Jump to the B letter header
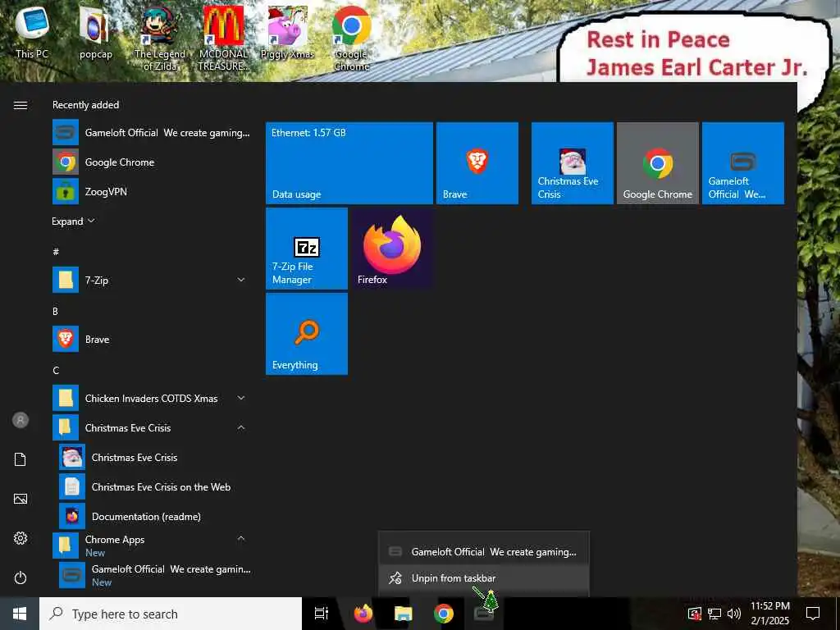 click(x=55, y=311)
